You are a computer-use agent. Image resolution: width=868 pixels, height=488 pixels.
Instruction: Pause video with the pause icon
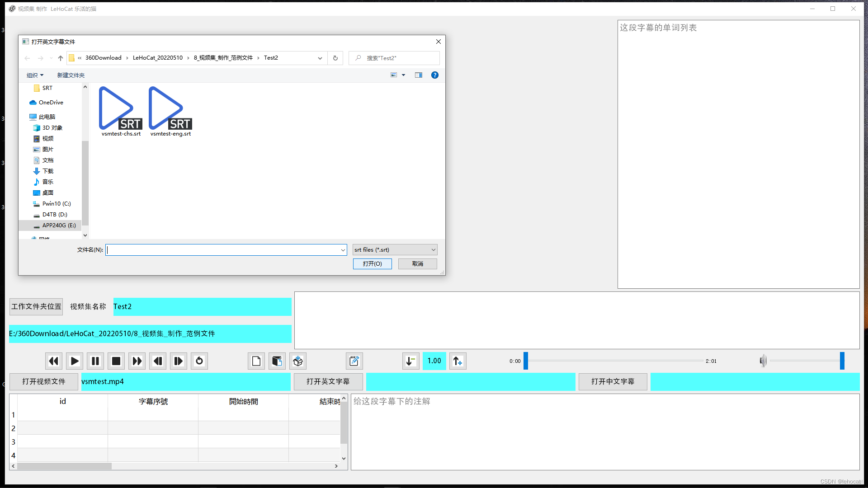[x=95, y=361]
